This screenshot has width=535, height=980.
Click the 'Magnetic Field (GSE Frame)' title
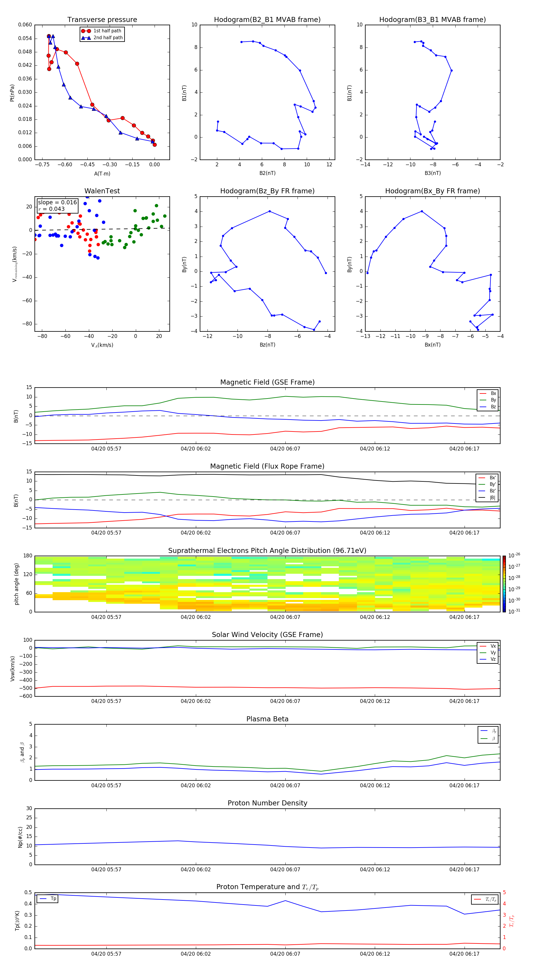click(x=267, y=382)
